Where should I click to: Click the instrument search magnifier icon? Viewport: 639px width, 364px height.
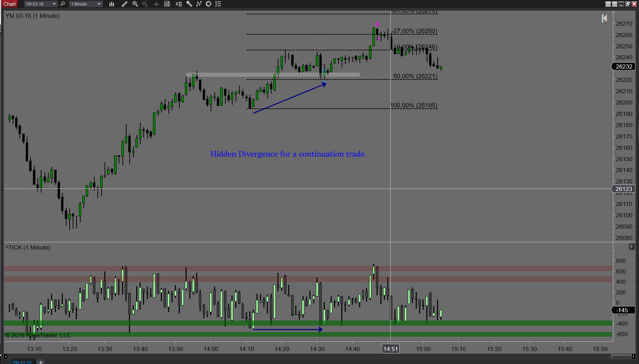pos(62,4)
